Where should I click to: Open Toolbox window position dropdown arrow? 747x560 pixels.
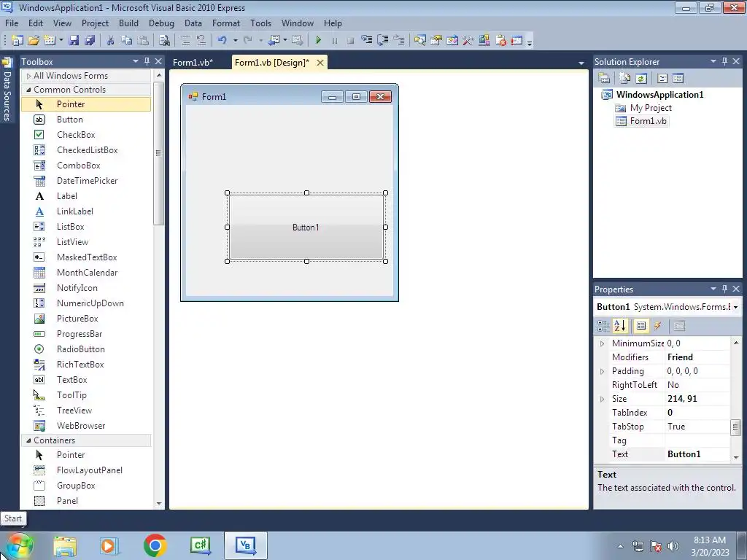point(135,61)
